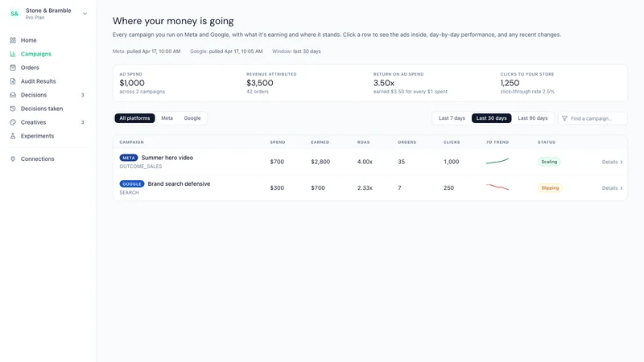Click the ROAS column header
Screen dimensions: 644x362
364,142
